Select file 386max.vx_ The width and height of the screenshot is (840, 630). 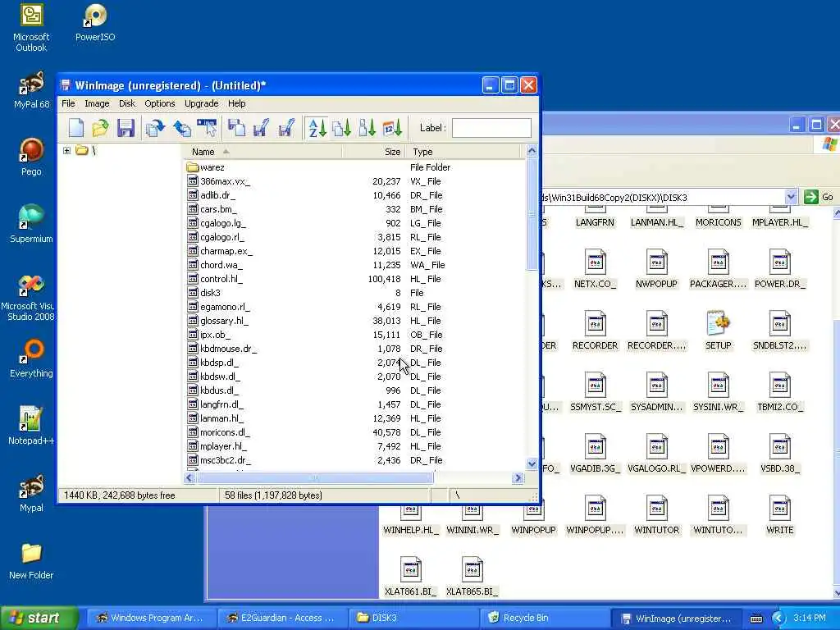[x=218, y=181]
